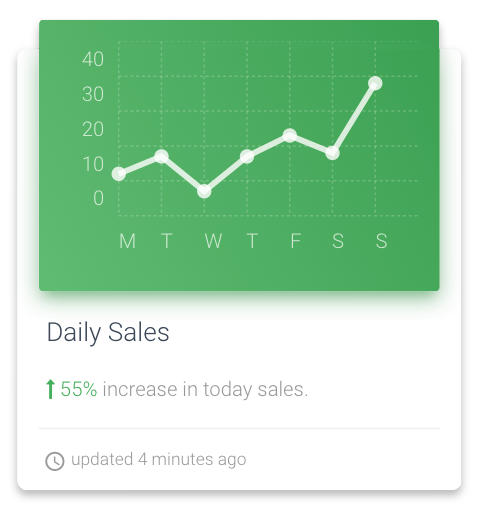Click the M label on x-axis
Image resolution: width=487 pixels, height=520 pixels.
(x=128, y=241)
